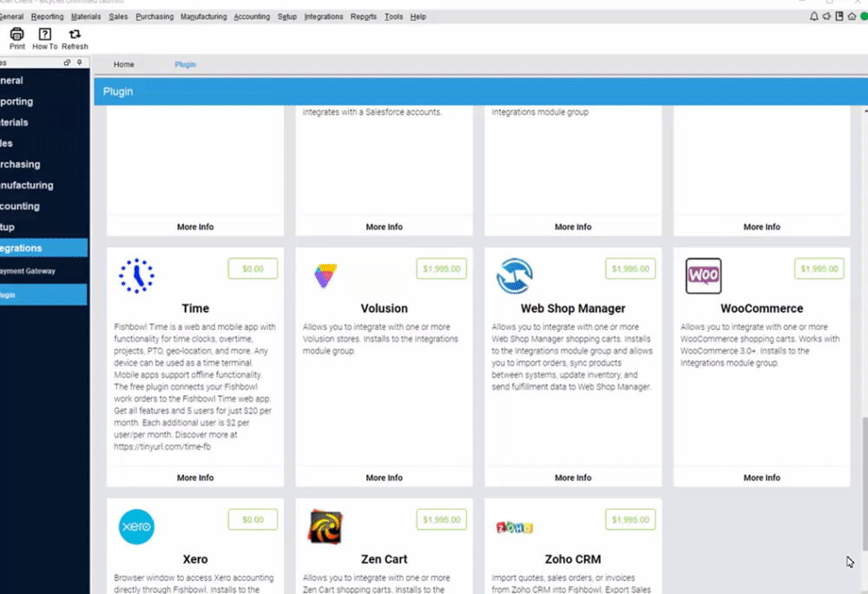Open the Manufacturing menu
Image resolution: width=868 pixels, height=594 pixels.
[x=204, y=16]
